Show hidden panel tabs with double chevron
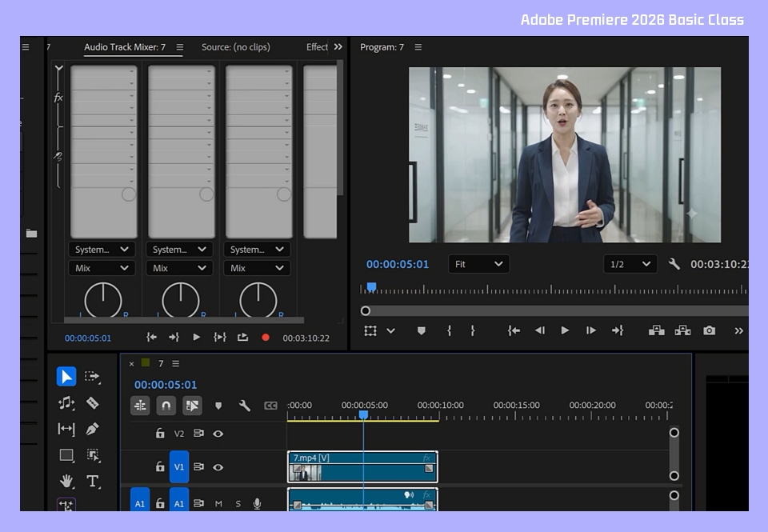The image size is (768, 532). [338, 47]
